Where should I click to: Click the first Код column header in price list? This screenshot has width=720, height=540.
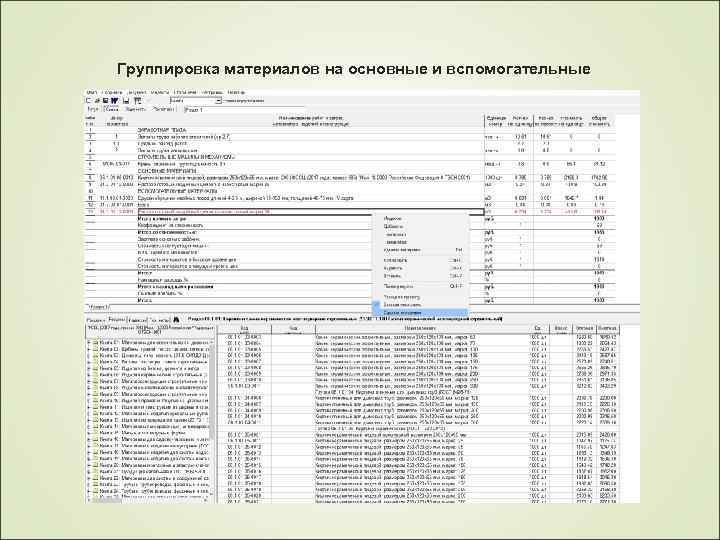coord(244,329)
